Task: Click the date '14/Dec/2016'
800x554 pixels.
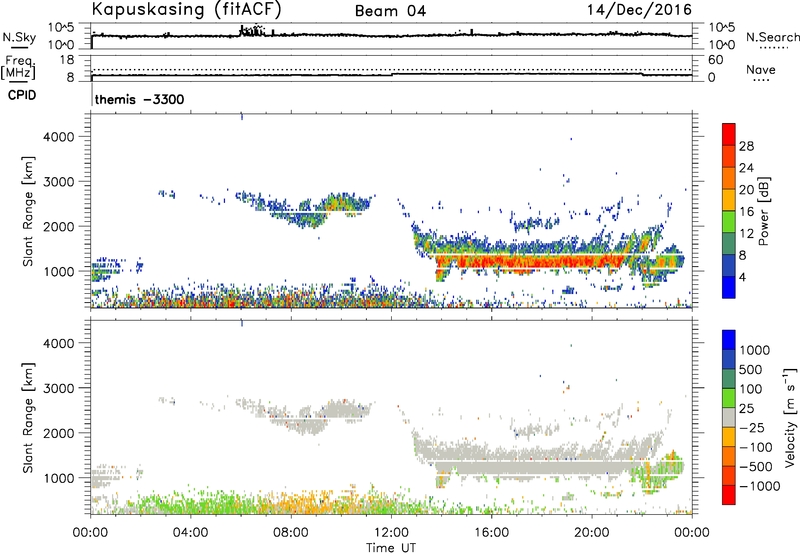Action: pos(639,9)
